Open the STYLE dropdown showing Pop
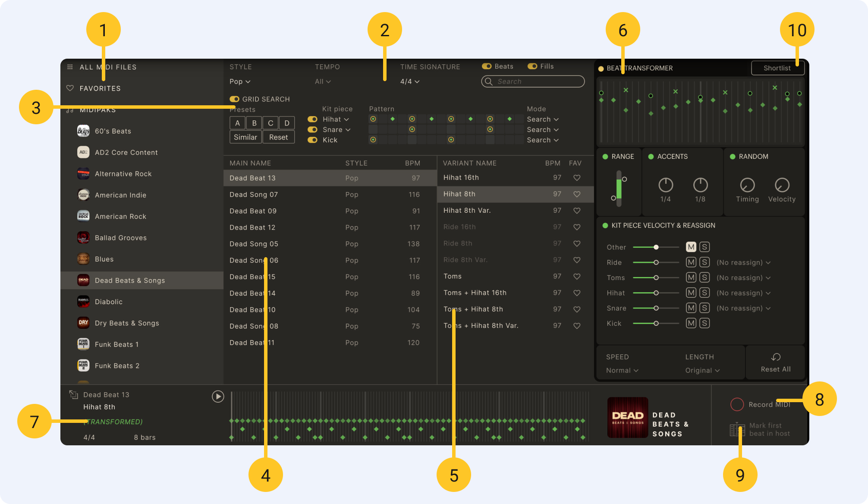The image size is (868, 504). coord(239,81)
